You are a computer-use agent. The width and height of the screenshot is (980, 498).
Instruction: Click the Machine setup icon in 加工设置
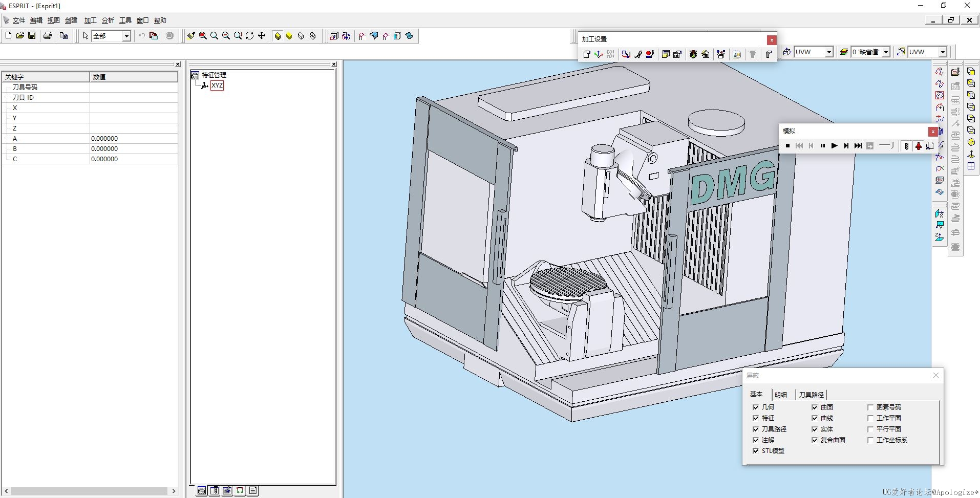(587, 54)
